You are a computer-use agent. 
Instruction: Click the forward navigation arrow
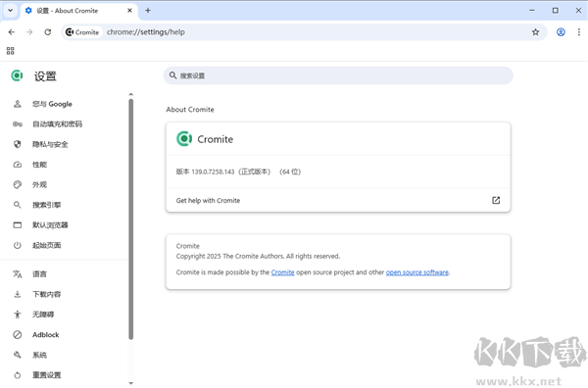(x=29, y=32)
